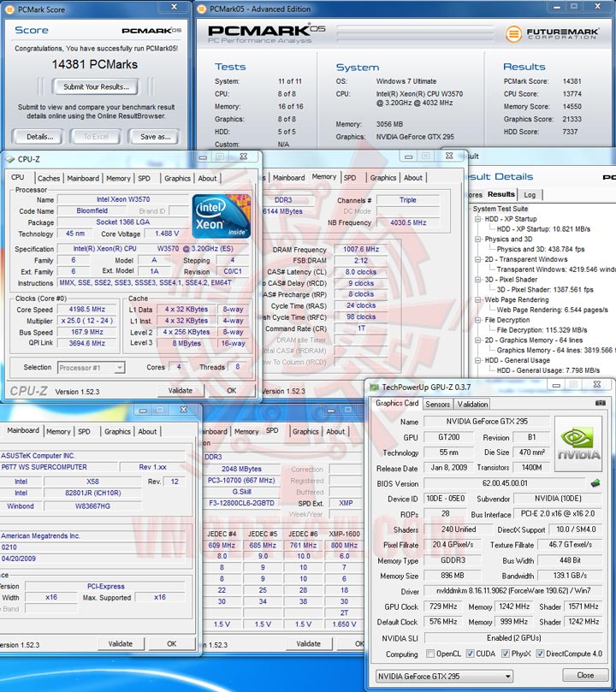This screenshot has height=692, width=616.
Task: Click the Driver field in GPU-Z
Action: (512, 590)
